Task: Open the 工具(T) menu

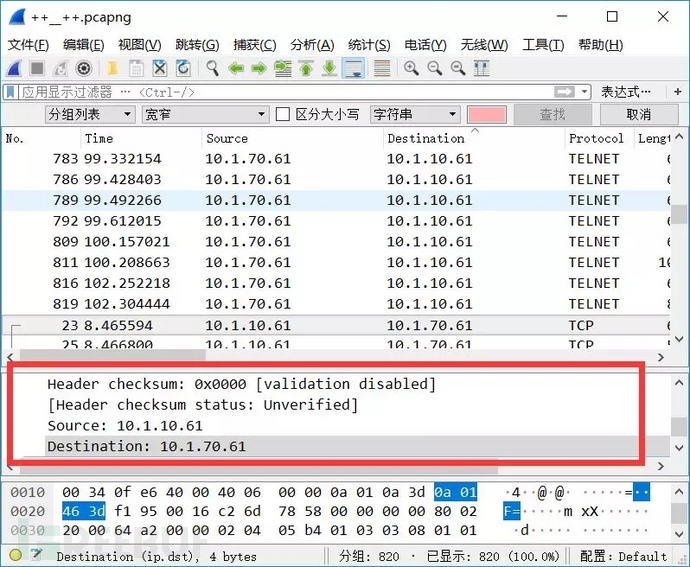Action: tap(543, 44)
